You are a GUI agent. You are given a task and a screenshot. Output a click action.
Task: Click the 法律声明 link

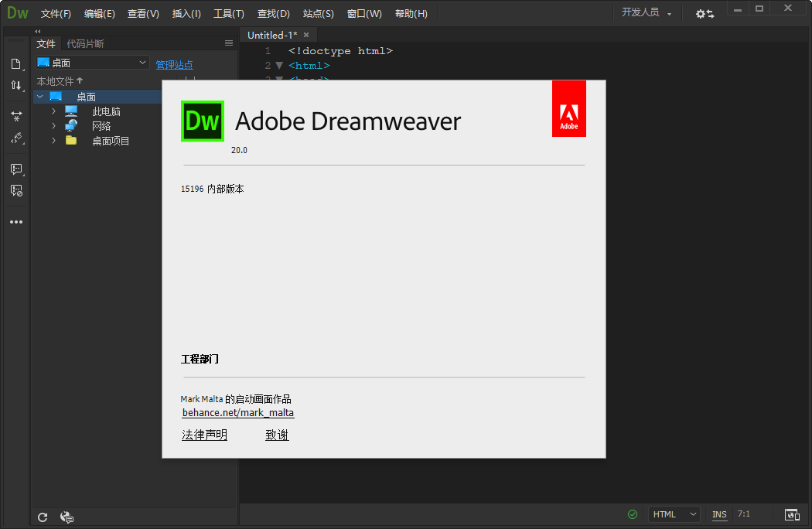tap(205, 435)
